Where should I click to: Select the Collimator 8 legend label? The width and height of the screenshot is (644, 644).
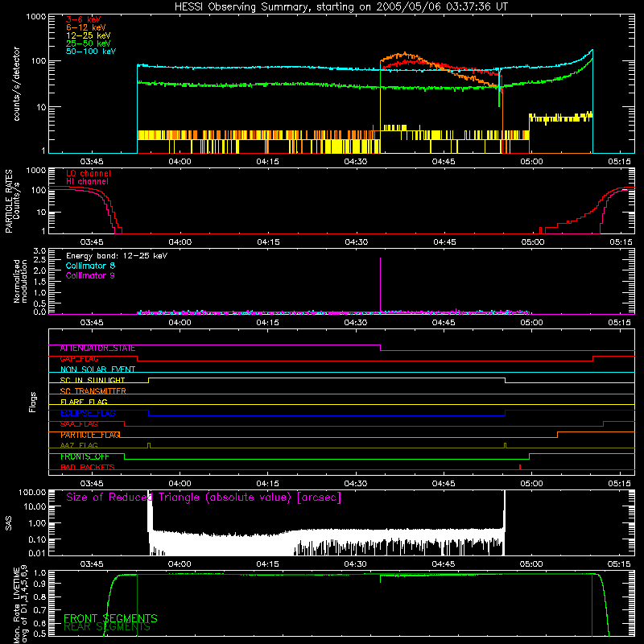pyautogui.click(x=90, y=266)
